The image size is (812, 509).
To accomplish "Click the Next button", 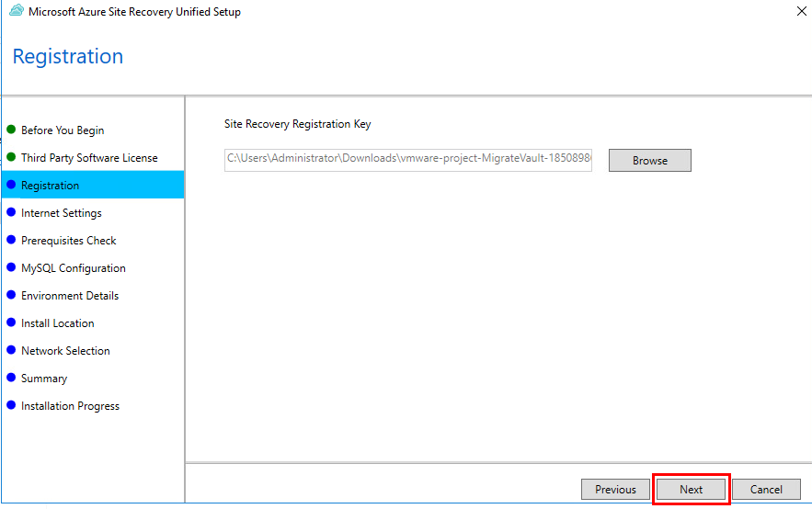I will (x=691, y=490).
